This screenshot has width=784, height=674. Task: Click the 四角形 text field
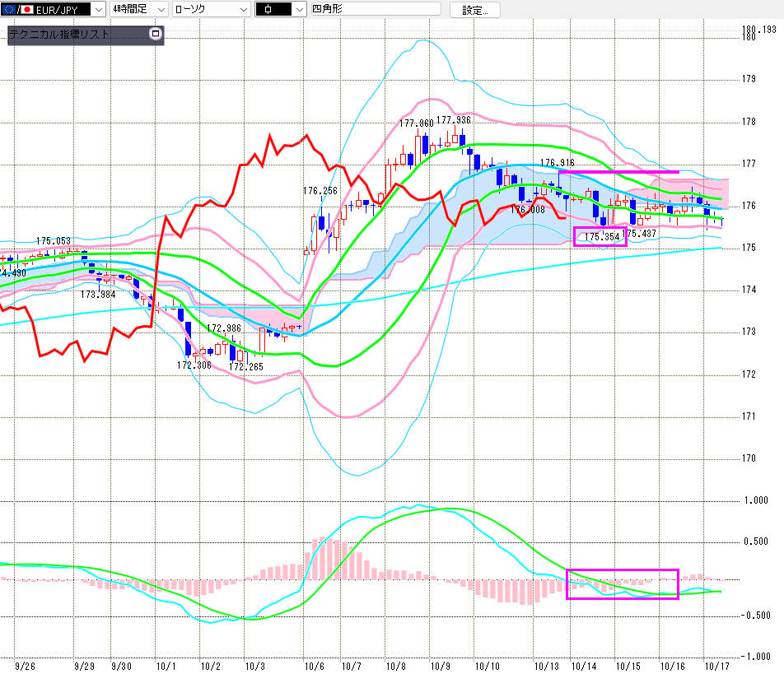tap(375, 10)
